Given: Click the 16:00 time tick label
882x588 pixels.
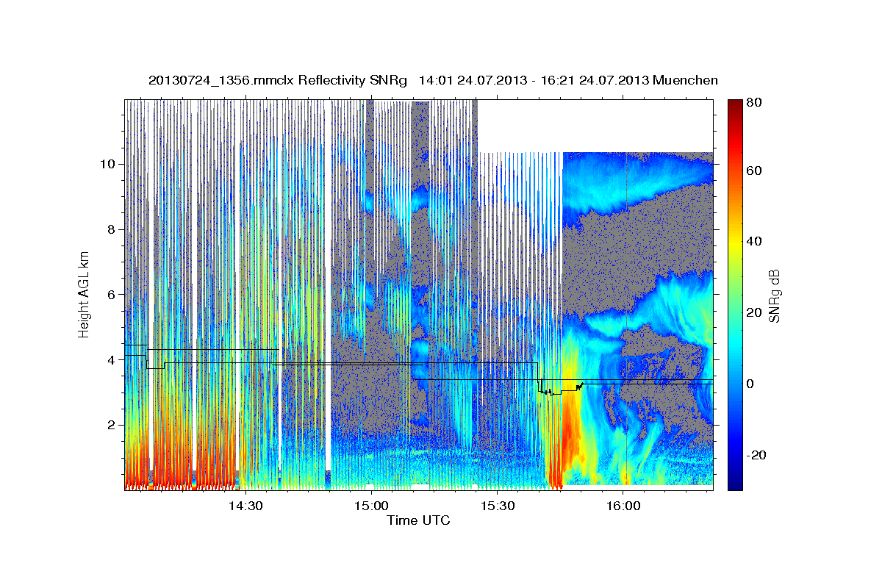Looking at the screenshot, I should pyautogui.click(x=624, y=506).
